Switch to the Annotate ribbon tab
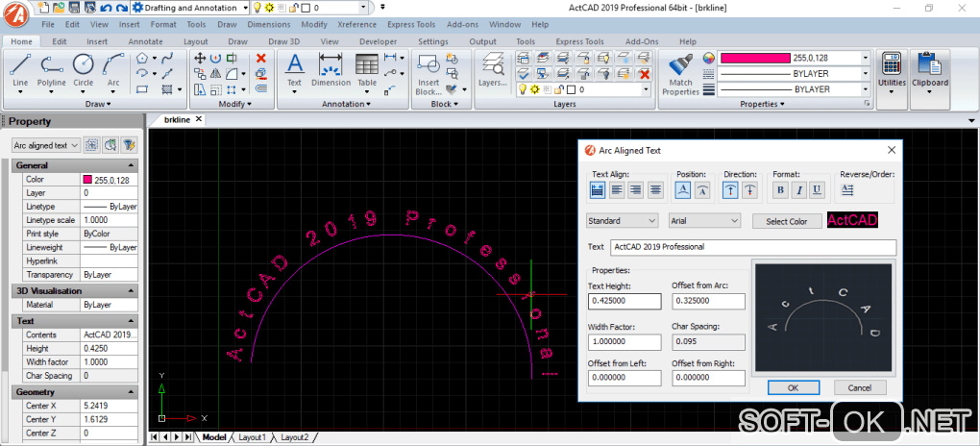This screenshot has height=446, width=980. tap(145, 41)
